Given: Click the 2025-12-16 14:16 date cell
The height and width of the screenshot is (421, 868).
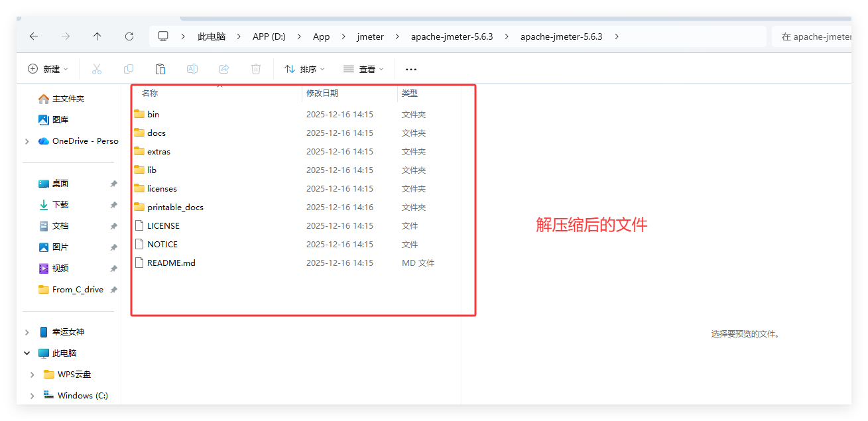Looking at the screenshot, I should click(x=340, y=207).
